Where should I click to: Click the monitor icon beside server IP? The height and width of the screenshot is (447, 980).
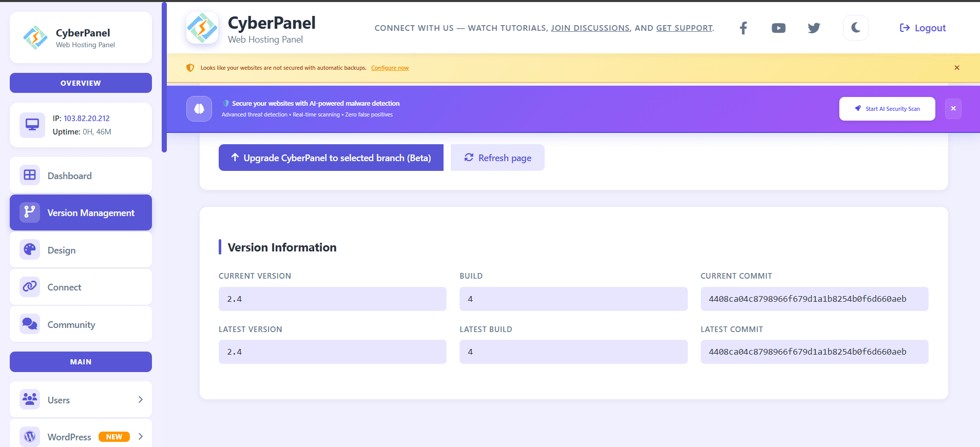click(x=32, y=125)
